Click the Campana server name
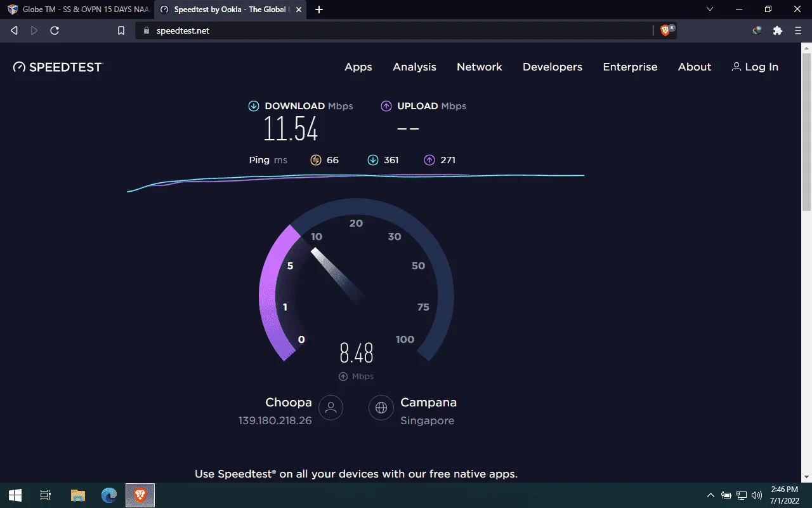The image size is (812, 508). click(x=428, y=403)
